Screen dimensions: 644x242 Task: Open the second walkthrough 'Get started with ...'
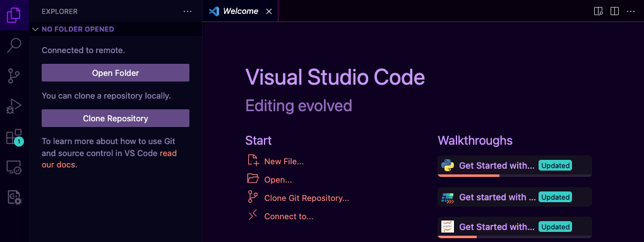coord(515,197)
